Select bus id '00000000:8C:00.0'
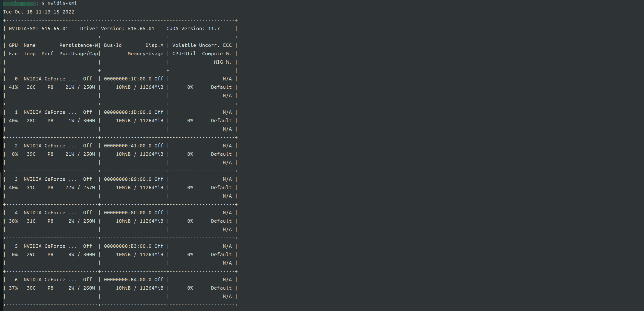Image resolution: width=644 pixels, height=311 pixels. (128, 213)
